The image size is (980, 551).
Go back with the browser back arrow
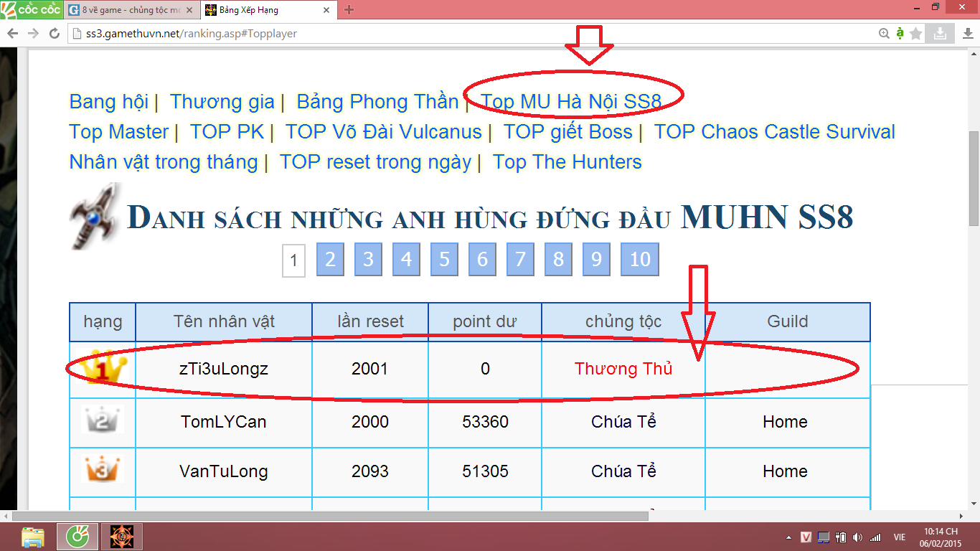[x=13, y=34]
